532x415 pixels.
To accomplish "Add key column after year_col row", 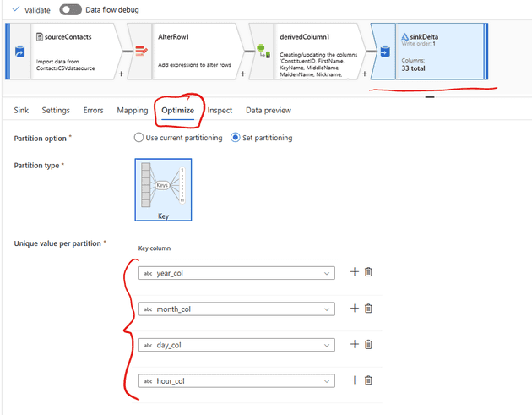I will tap(354, 272).
